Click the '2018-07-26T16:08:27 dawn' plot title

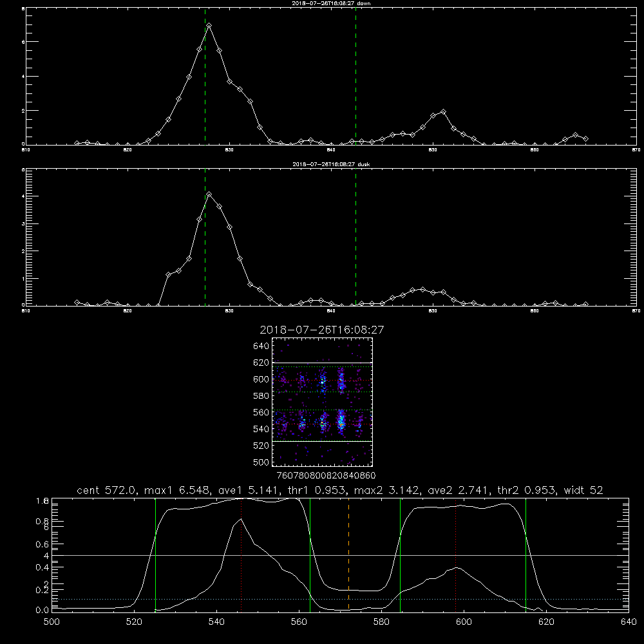pyautogui.click(x=331, y=3)
